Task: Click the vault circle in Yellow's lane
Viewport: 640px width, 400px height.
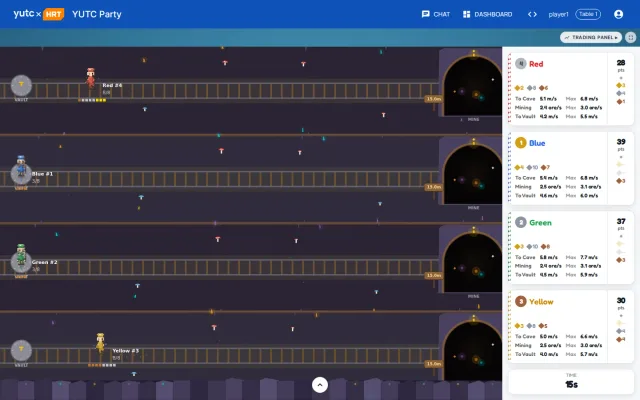Action: [21, 350]
